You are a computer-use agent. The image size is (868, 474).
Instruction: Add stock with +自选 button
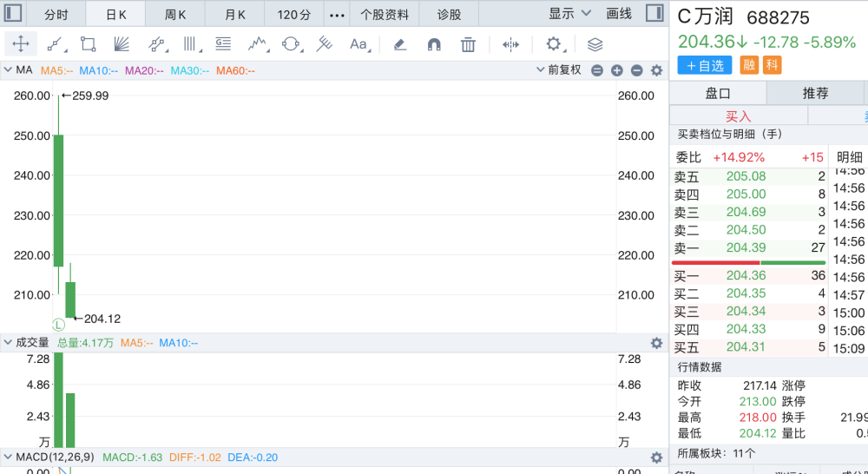[x=705, y=65]
